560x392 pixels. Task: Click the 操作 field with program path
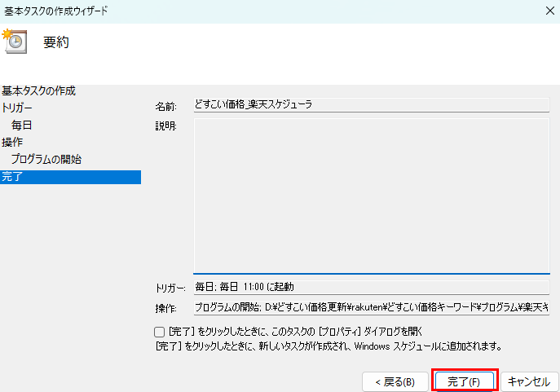click(372, 307)
